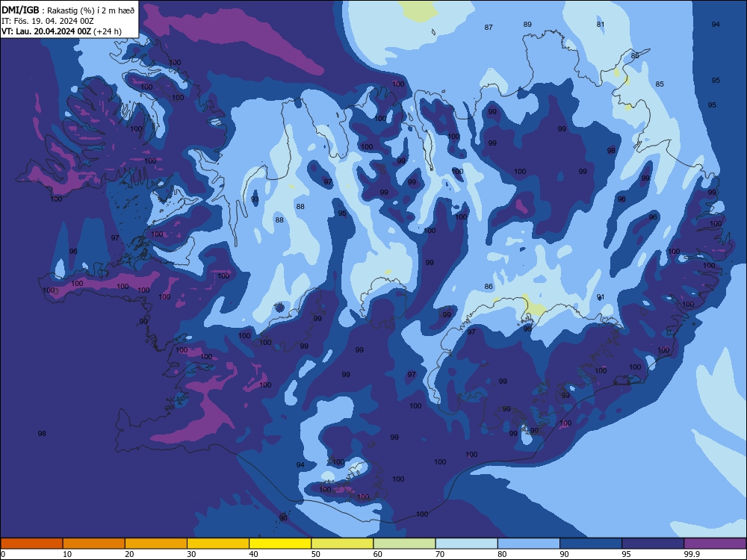
Task: Click the 0–10 dark orange legend swatch
Action: [31, 544]
